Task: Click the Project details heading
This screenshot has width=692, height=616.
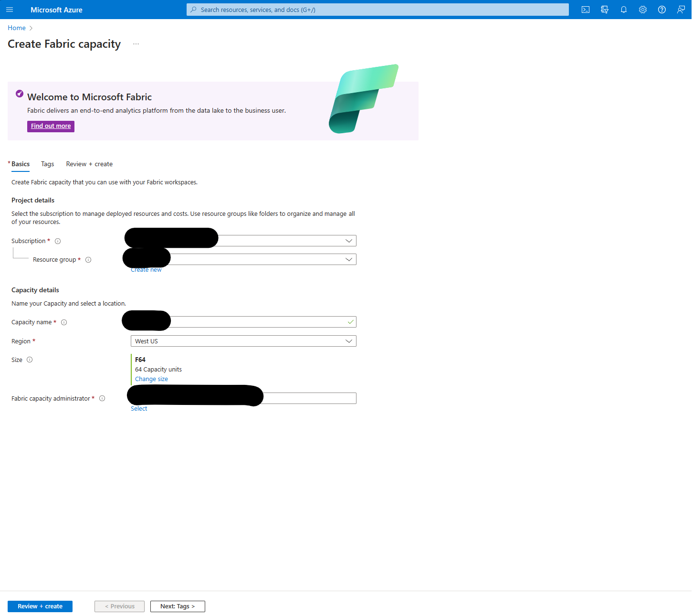Action: (x=33, y=200)
